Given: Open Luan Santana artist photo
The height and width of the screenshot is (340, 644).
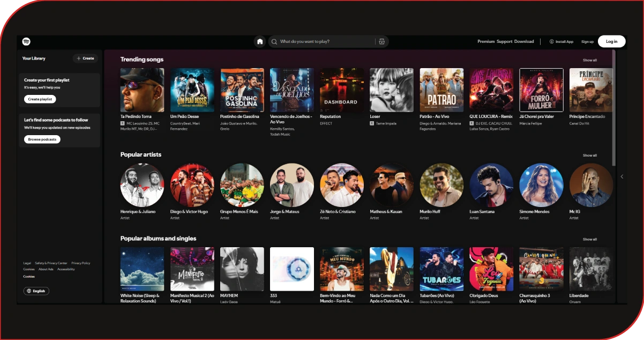Looking at the screenshot, I should point(491,185).
